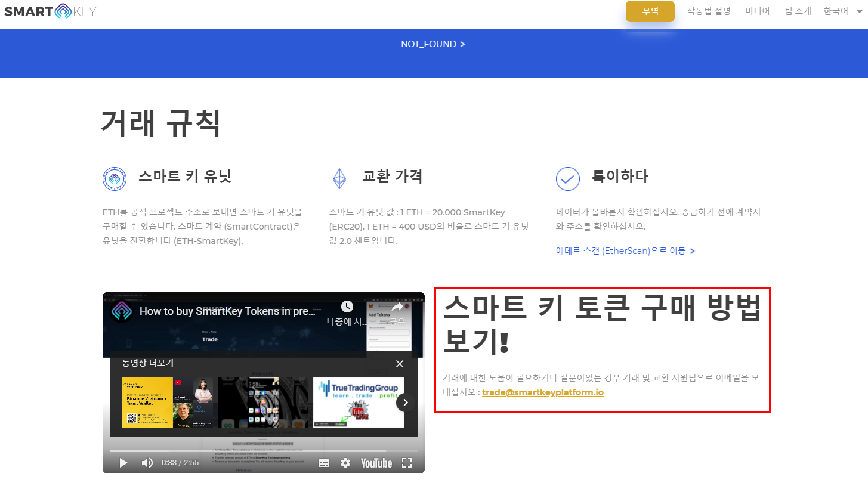Image resolution: width=868 pixels, height=489 pixels.
Task: Click the 스마트 키 유닛 heading
Action: [x=185, y=177]
